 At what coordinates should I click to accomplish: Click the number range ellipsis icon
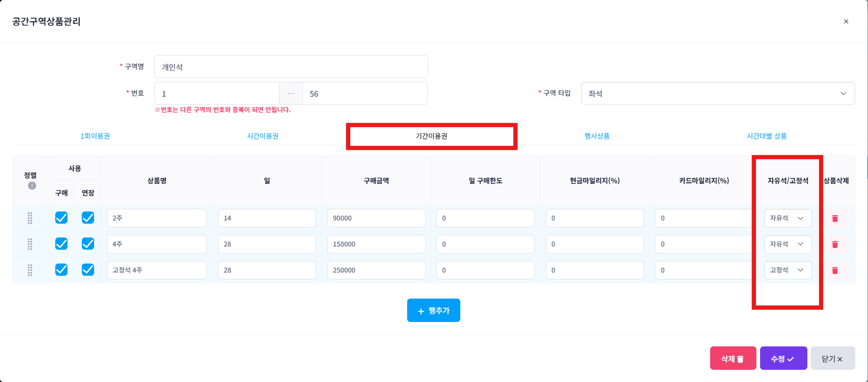[291, 94]
